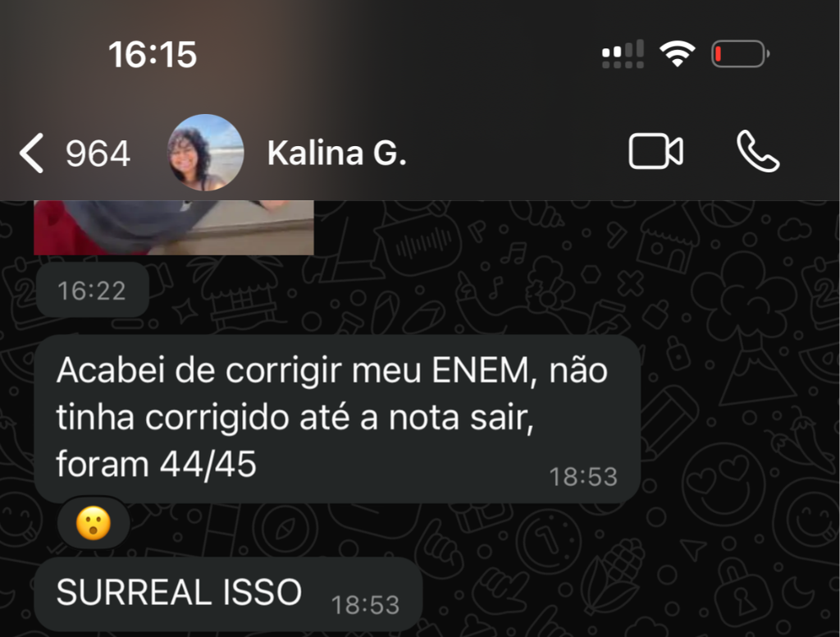Select the 'Acabei de corrigir meu ENEM' message
Viewport: 840px width, 637px height.
(x=337, y=419)
